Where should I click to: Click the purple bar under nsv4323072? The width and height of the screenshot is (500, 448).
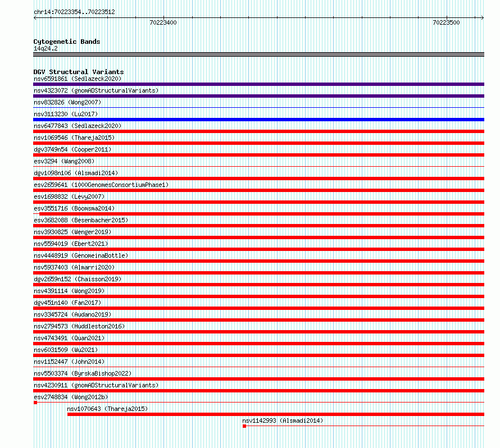[x=258, y=96]
